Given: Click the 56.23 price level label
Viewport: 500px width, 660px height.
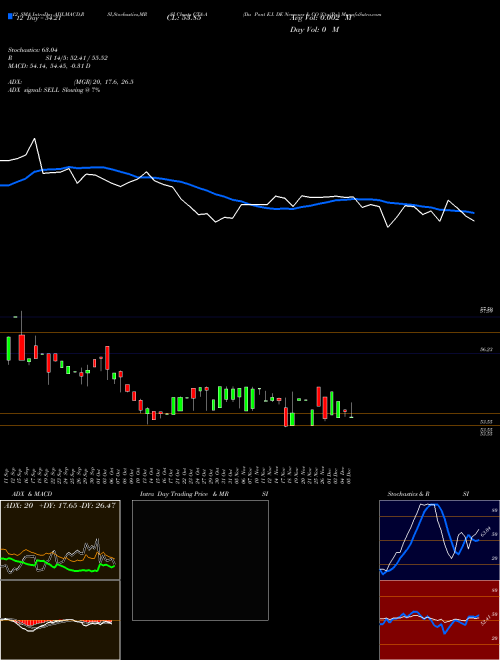Looking at the screenshot, I should (486, 349).
